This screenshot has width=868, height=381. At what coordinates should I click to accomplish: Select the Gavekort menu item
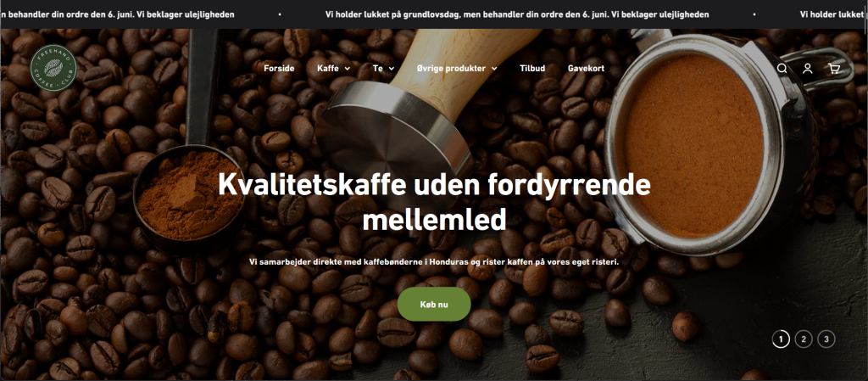[x=587, y=69]
